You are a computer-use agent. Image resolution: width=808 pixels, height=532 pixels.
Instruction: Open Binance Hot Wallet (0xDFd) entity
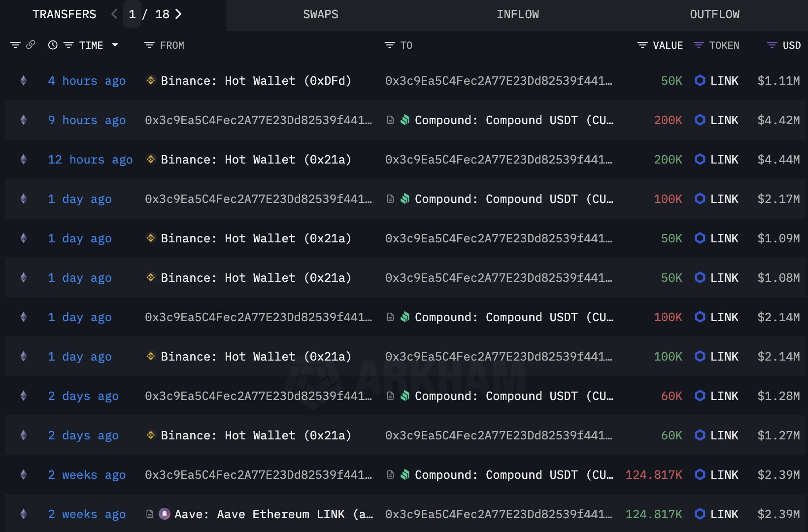[256, 81]
